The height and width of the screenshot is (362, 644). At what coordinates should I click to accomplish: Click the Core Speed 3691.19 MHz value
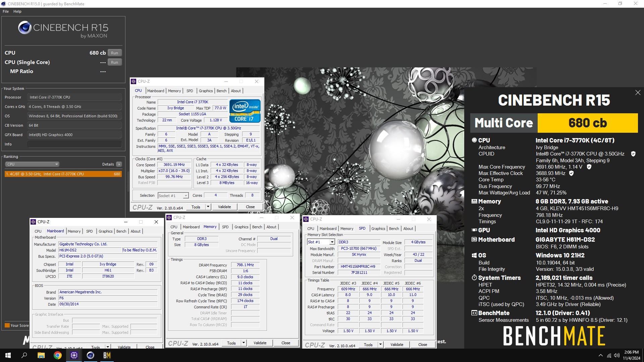pyautogui.click(x=174, y=165)
